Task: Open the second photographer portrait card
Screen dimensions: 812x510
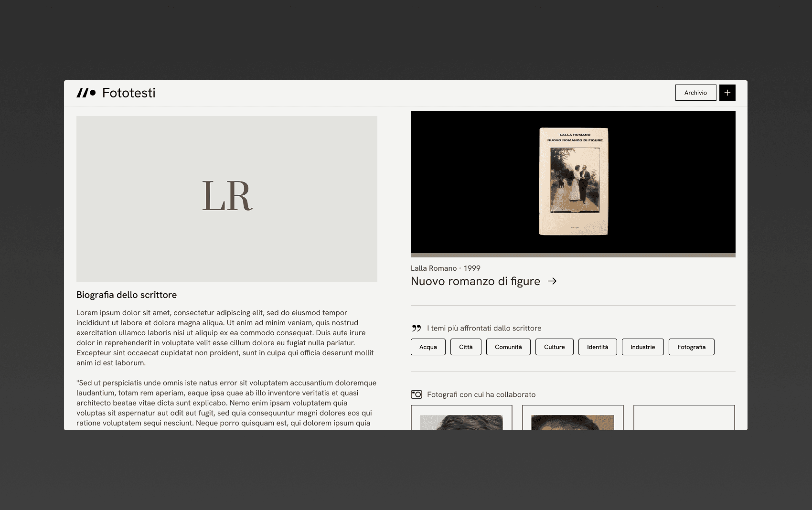Action: [x=573, y=418]
